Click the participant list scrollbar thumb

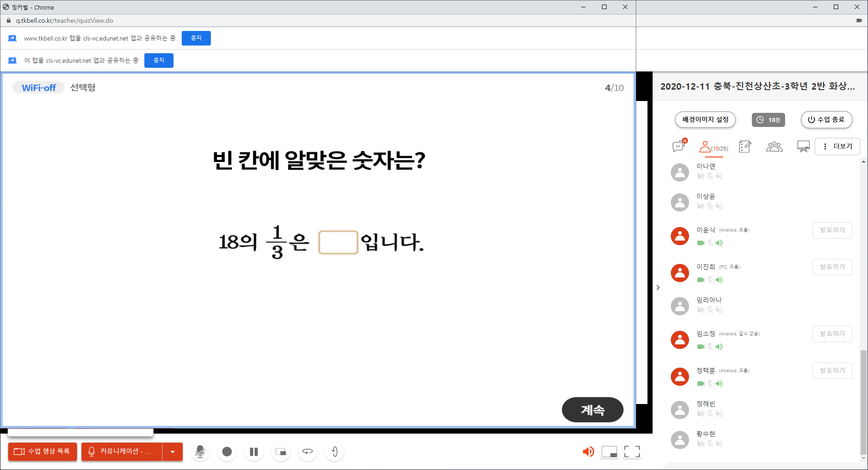[863, 402]
